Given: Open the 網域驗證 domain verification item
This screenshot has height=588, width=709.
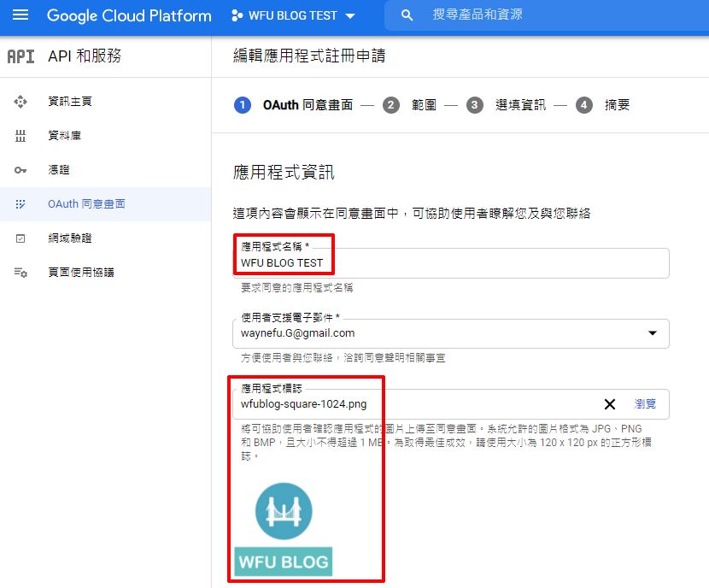Looking at the screenshot, I should (x=105, y=238).
